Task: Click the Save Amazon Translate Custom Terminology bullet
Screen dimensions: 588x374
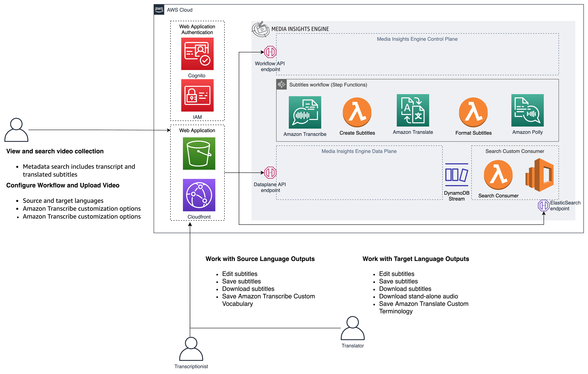Action: [x=424, y=308]
